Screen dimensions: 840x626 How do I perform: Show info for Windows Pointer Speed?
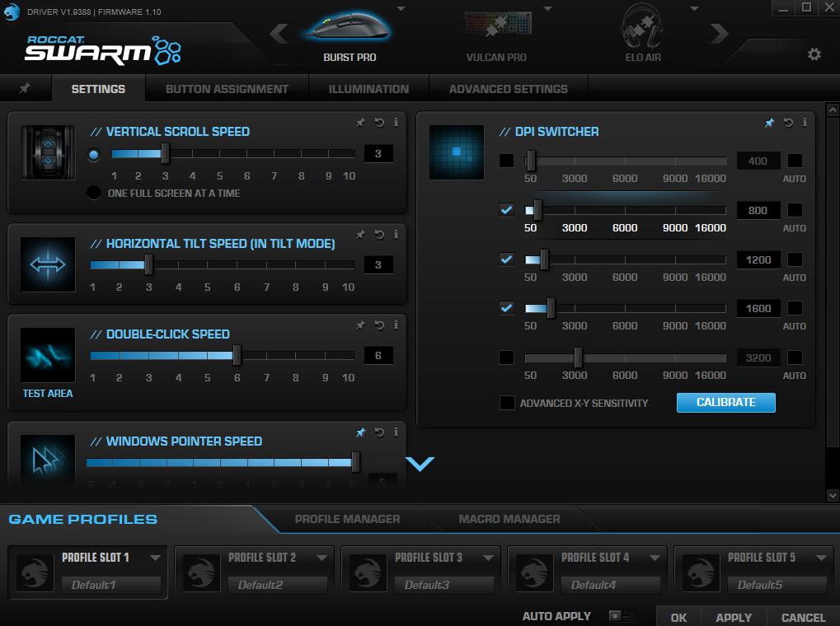396,432
